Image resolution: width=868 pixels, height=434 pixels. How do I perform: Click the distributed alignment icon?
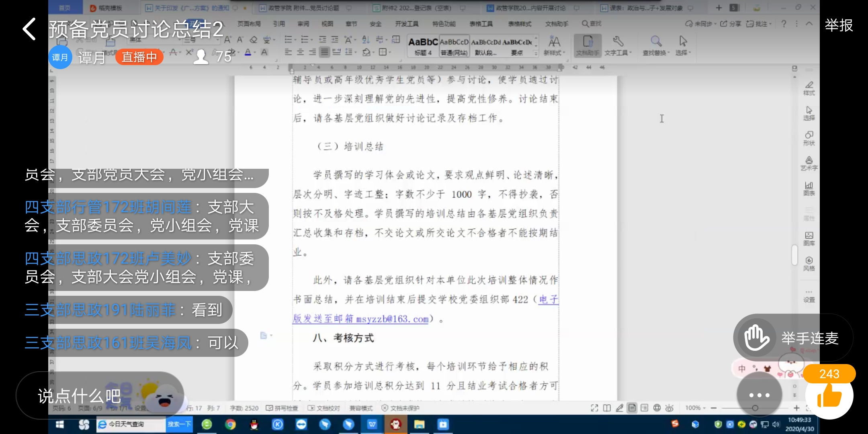[x=337, y=52]
